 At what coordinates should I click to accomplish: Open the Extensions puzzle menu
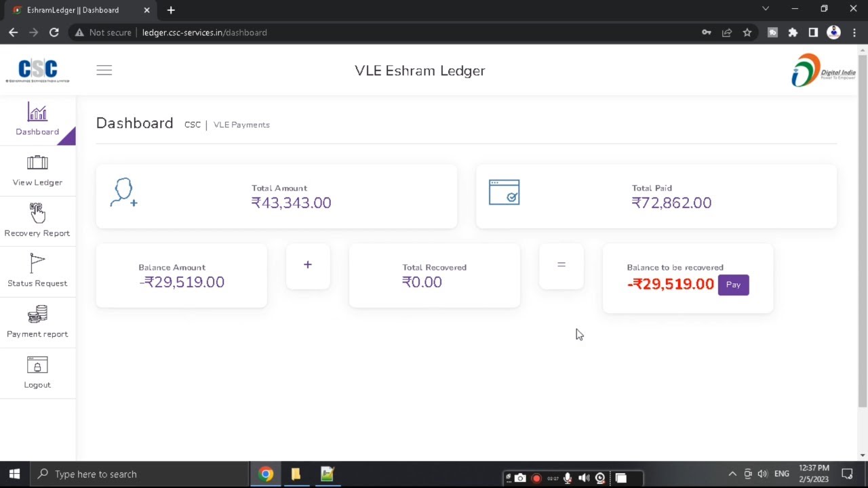[793, 33]
